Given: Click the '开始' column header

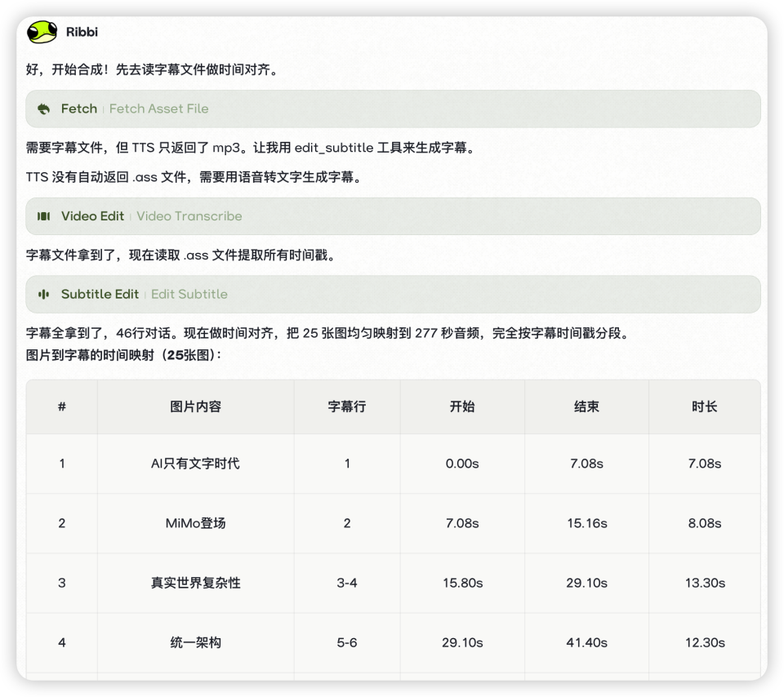Looking at the screenshot, I should [462, 406].
